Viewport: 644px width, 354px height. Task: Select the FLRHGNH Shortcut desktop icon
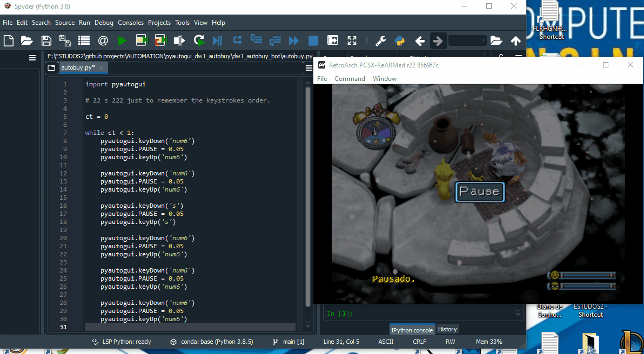coord(549,21)
